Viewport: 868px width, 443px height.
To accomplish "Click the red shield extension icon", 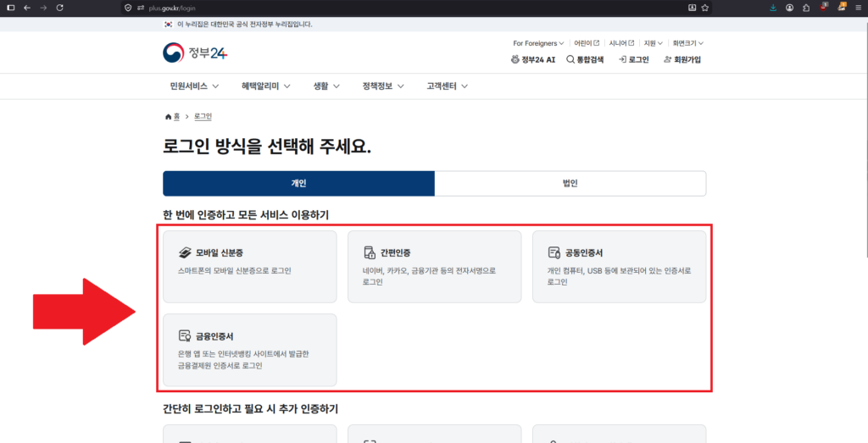I will [x=824, y=7].
